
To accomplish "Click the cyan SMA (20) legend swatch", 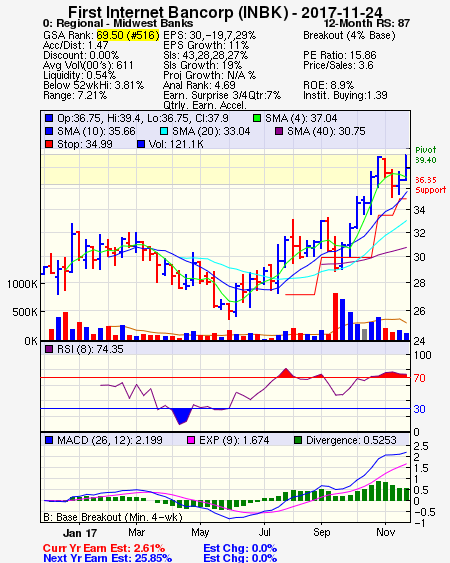I will (x=163, y=131).
